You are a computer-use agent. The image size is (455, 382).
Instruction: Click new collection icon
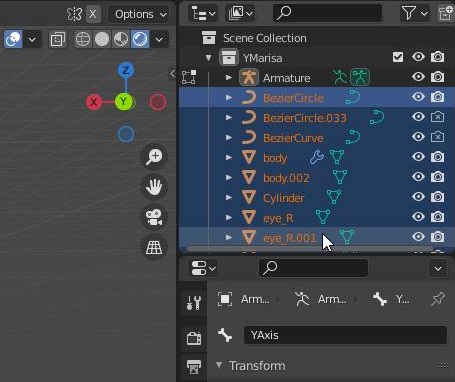pyautogui.click(x=446, y=13)
